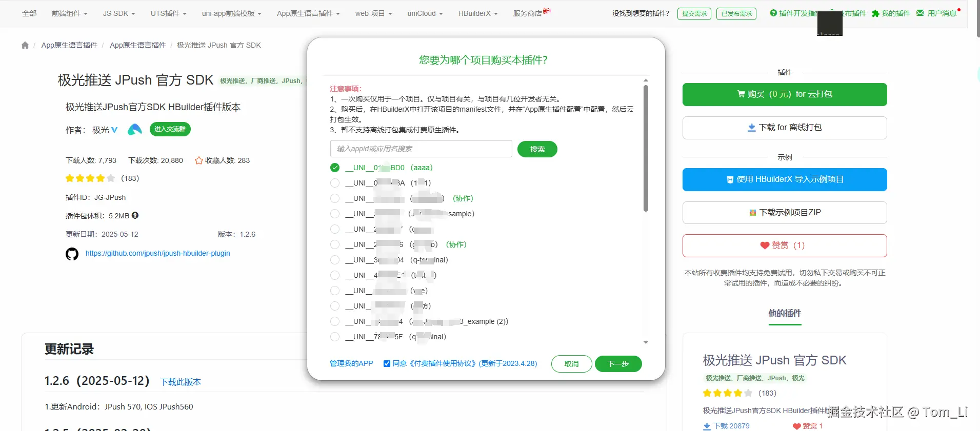The height and width of the screenshot is (431, 980).
Task: Click the download icon beside 下载 20879
Action: [707, 426]
